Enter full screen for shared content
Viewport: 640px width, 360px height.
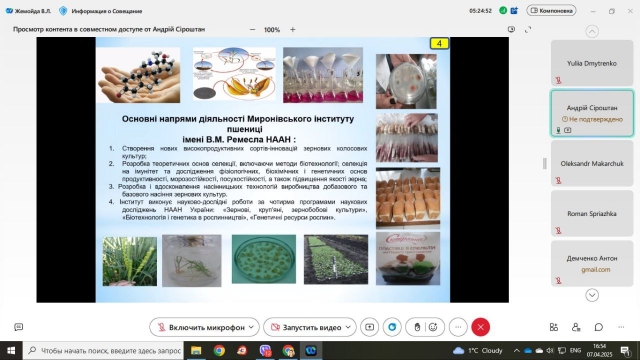pos(528,29)
